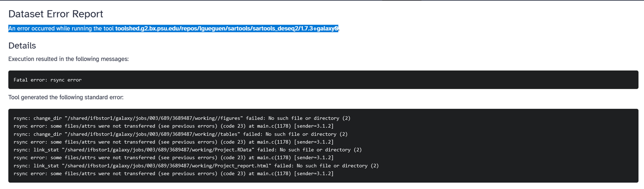Click the highlighted sartools_deseq2 tool ID text
The height and width of the screenshot is (189, 644).
point(227,29)
